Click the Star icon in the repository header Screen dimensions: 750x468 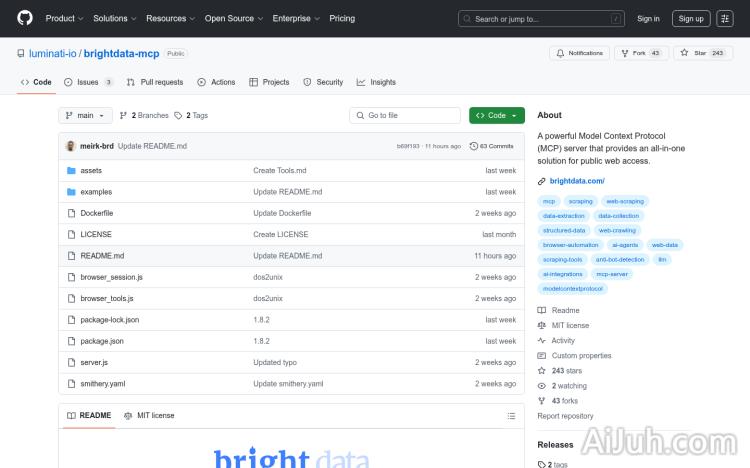click(684, 53)
